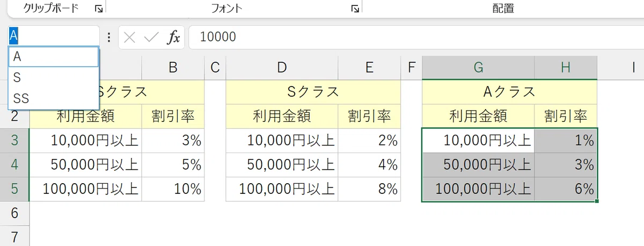The image size is (644, 246).
Task: Click the 6% cell in column H
Action: pos(566,189)
